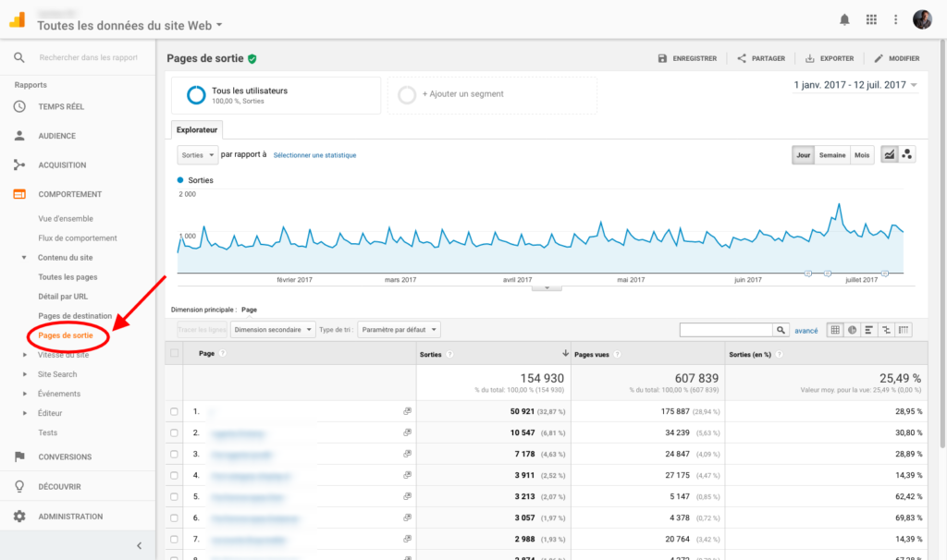Click the line chart view icon
947x560 pixels.
889,155
